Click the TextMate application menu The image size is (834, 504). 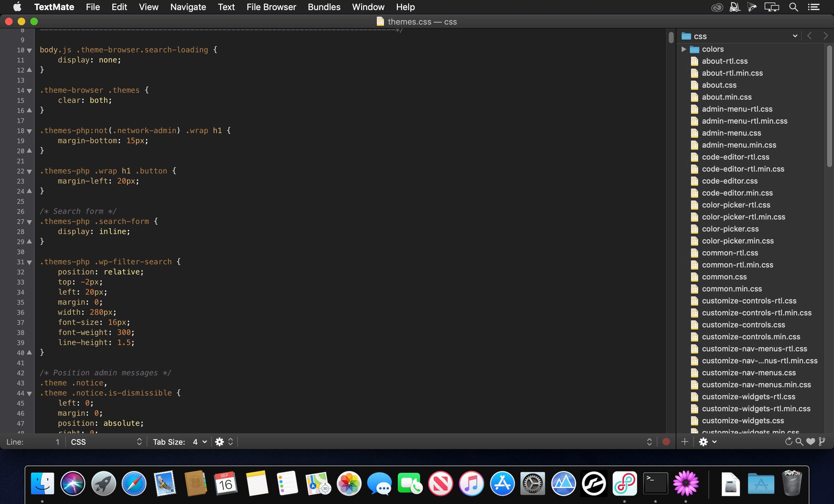click(54, 7)
